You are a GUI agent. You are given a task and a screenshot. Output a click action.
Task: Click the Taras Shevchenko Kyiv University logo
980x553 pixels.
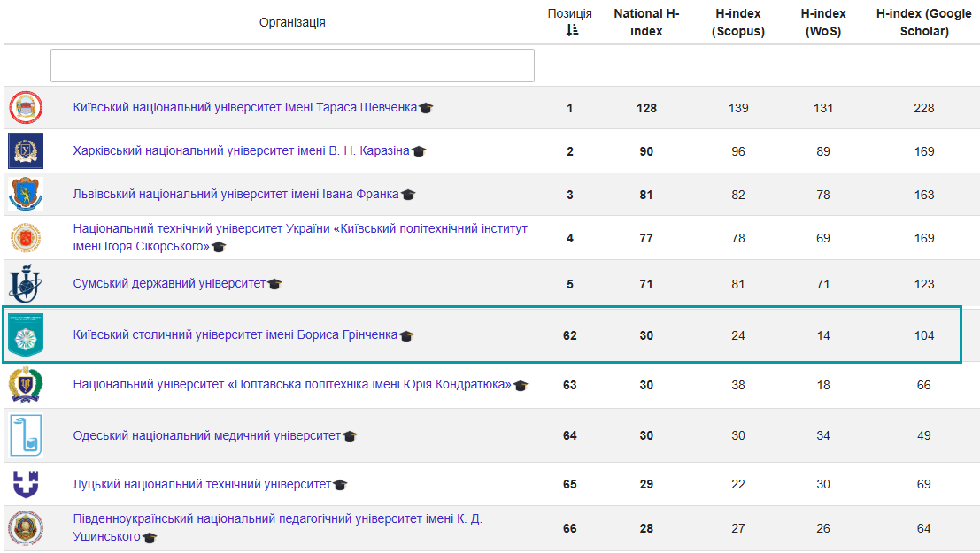tap(25, 108)
